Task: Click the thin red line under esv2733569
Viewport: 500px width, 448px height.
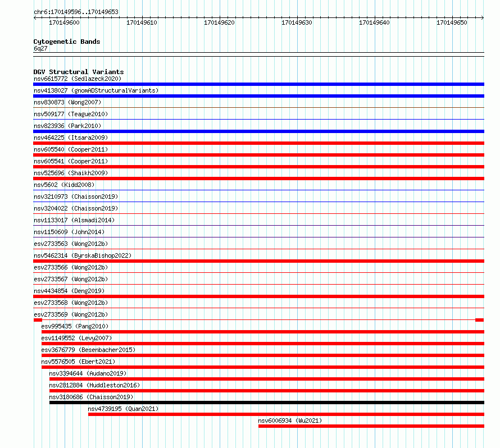Action: (x=258, y=320)
